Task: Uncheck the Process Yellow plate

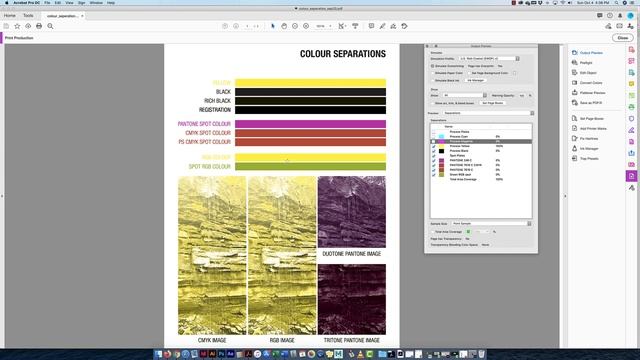Action: click(433, 146)
